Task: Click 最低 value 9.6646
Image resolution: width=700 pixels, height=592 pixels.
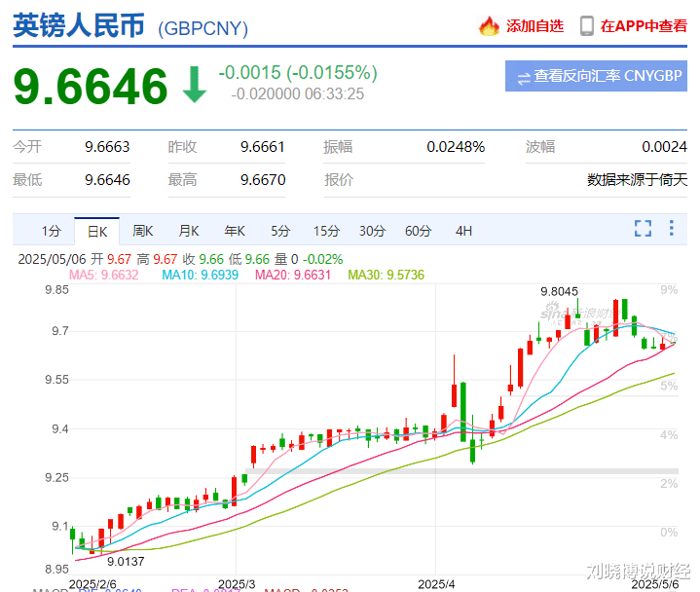Action: [107, 180]
